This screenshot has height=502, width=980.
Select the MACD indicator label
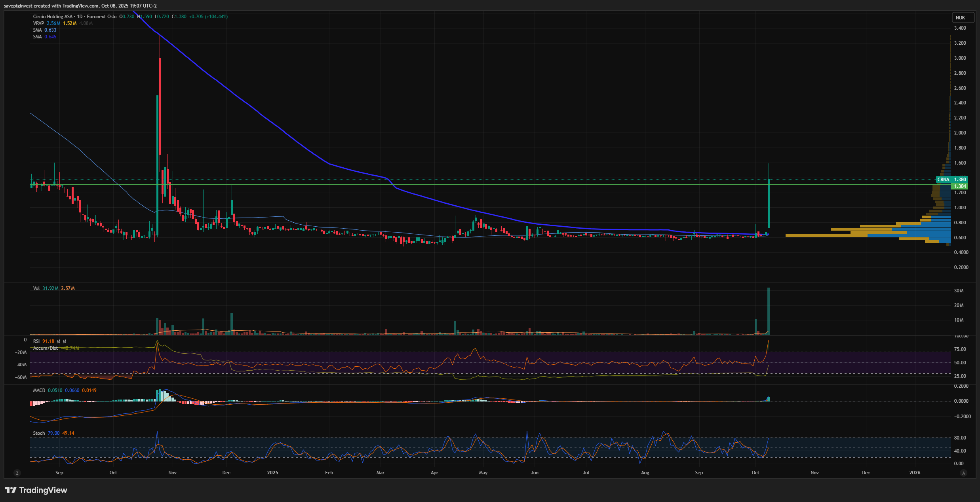pyautogui.click(x=39, y=390)
